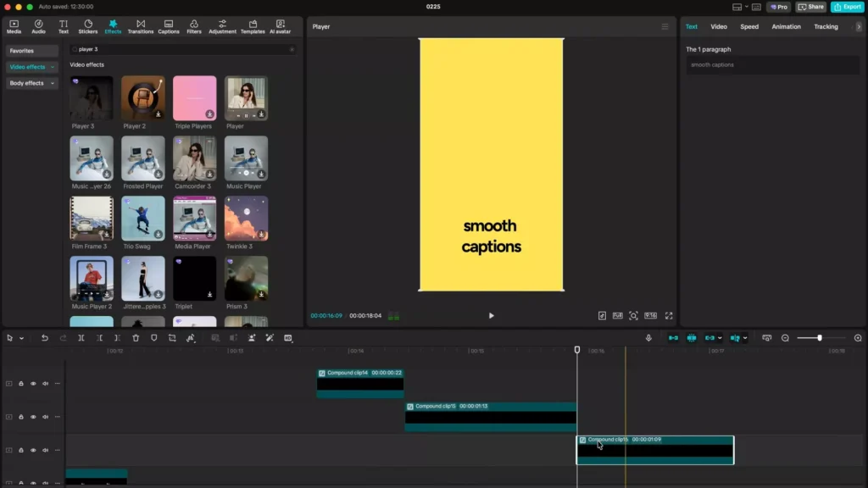The image size is (868, 488).
Task: Switch to the Transitions panel
Action: coord(141,26)
